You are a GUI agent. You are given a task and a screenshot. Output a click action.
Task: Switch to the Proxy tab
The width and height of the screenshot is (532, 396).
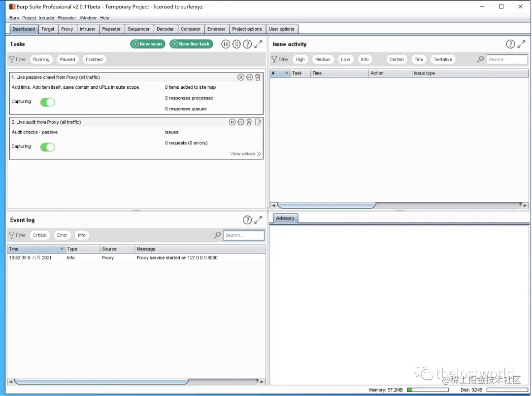67,29
